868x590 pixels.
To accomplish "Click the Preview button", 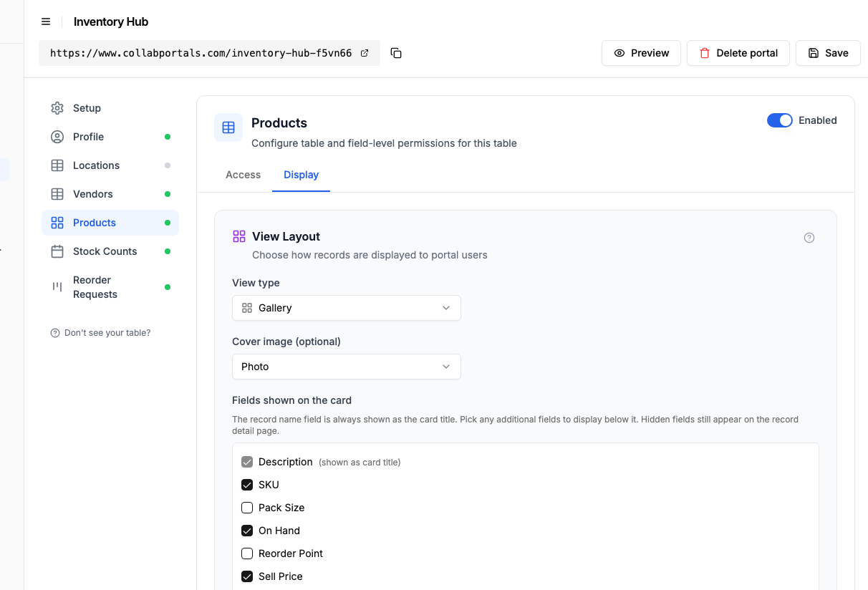I will click(641, 53).
